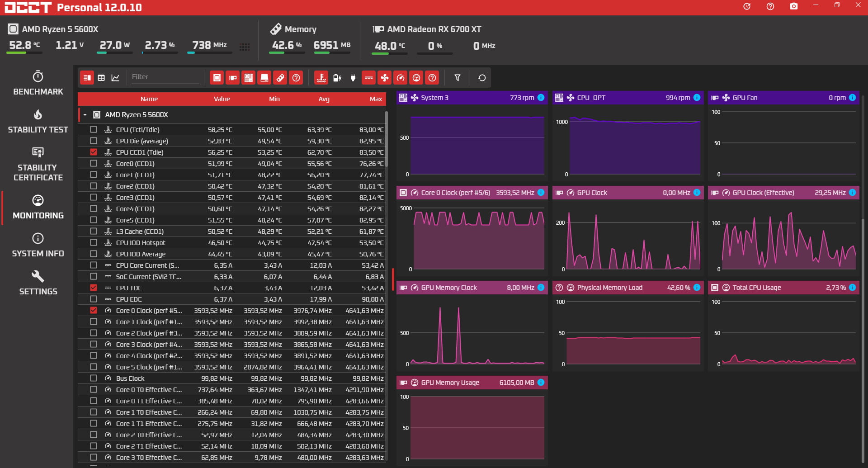The height and width of the screenshot is (468, 868).
Task: Enable the CPU (Tctl/Tdie) checkbox
Action: point(94,129)
